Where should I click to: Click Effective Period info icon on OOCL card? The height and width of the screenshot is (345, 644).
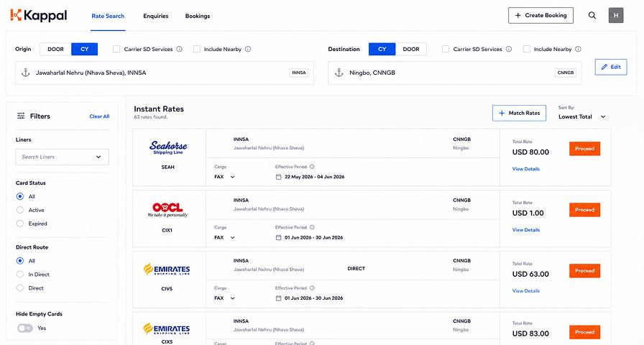(x=312, y=227)
